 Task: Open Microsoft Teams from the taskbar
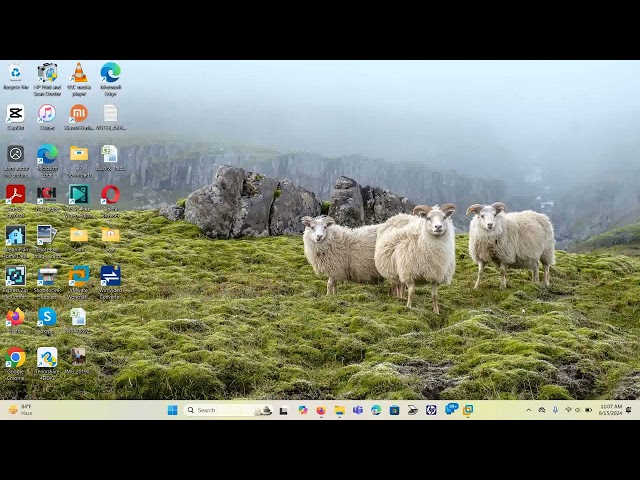point(358,410)
